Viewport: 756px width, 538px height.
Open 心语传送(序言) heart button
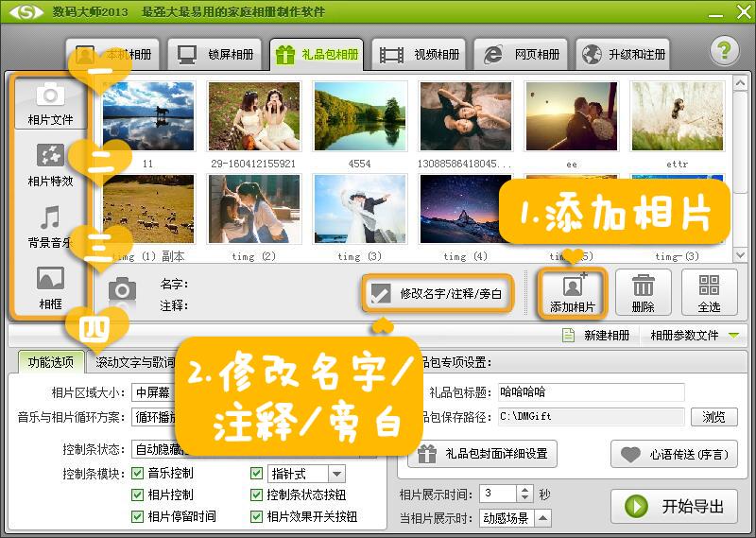click(x=674, y=454)
